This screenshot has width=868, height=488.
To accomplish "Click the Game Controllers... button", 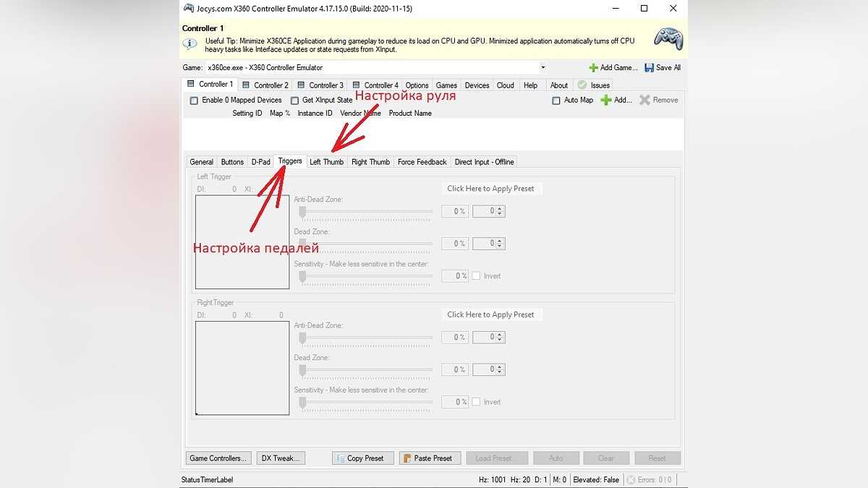I will click(x=218, y=458).
